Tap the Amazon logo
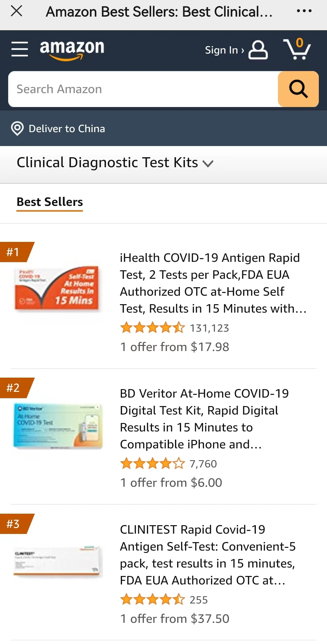The image size is (327, 644). (x=72, y=49)
